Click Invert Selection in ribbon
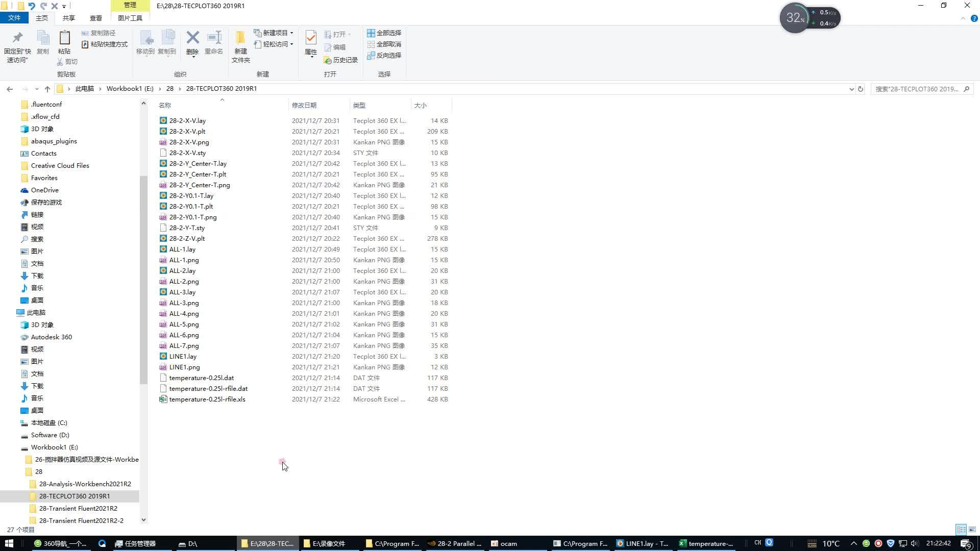The height and width of the screenshot is (551, 980). pos(384,56)
